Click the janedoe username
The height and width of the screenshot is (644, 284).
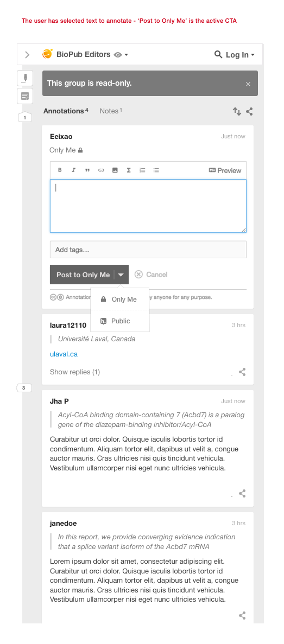pyautogui.click(x=64, y=523)
